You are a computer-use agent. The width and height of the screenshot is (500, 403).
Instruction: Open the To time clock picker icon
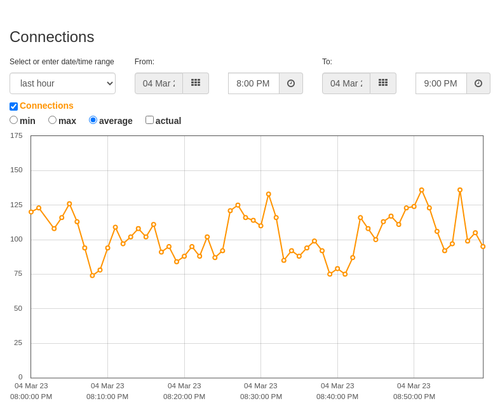click(478, 83)
